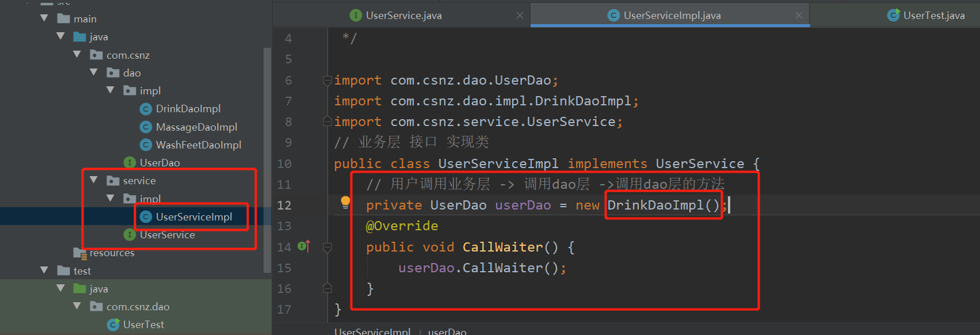The width and height of the screenshot is (980, 335).
Task: Click the dao package folder icon
Action: [113, 73]
